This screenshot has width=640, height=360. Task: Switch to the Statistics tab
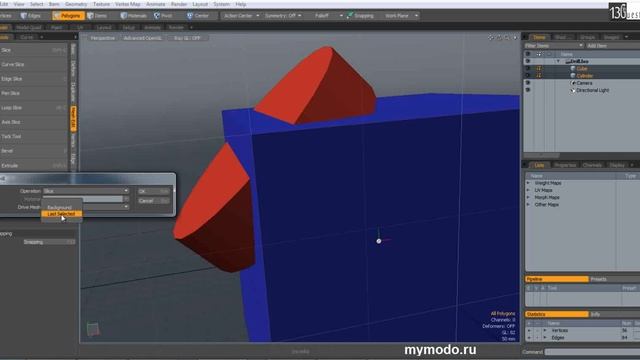pos(556,314)
